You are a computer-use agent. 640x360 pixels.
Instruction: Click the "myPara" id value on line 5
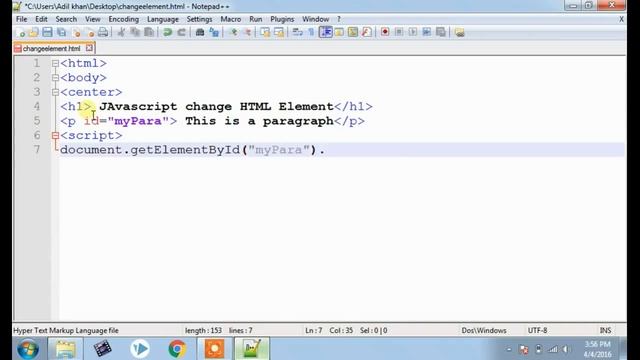tap(138, 121)
